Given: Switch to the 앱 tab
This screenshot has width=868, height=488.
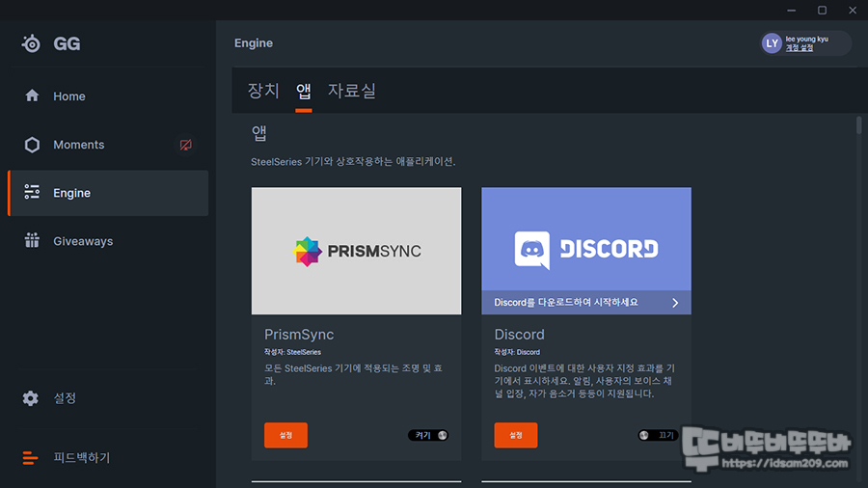Looking at the screenshot, I should pos(304,91).
